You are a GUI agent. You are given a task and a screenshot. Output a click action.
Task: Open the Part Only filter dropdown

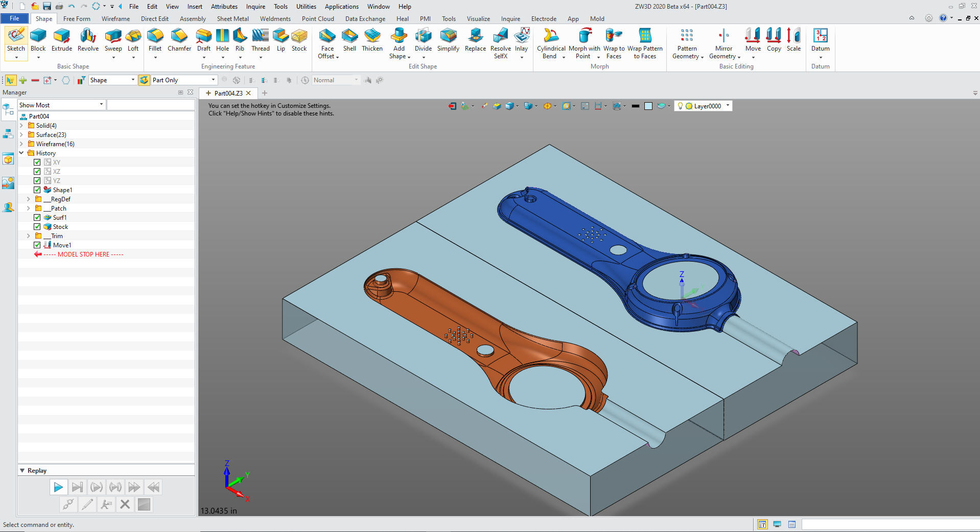tap(213, 80)
